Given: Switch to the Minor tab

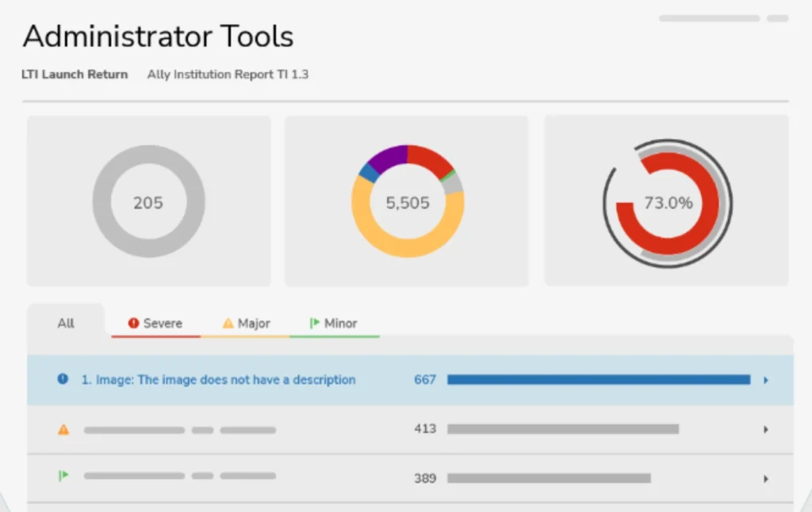Looking at the screenshot, I should (339, 323).
